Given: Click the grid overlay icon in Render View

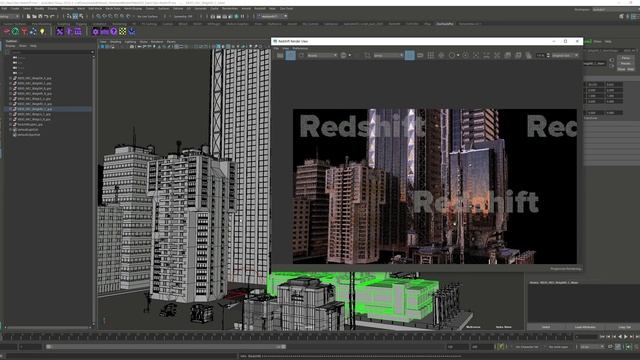Looking at the screenshot, I should (x=431, y=55).
